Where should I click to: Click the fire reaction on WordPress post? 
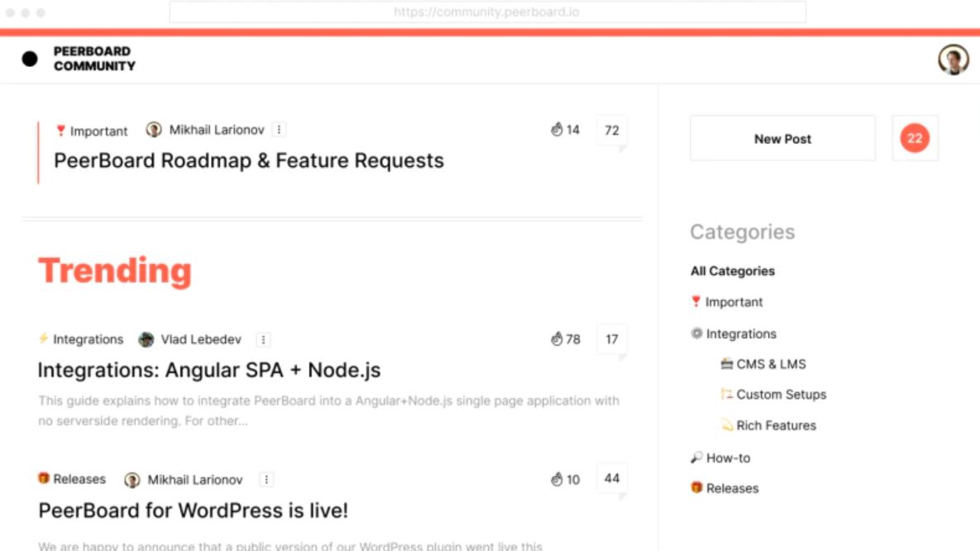pyautogui.click(x=557, y=479)
